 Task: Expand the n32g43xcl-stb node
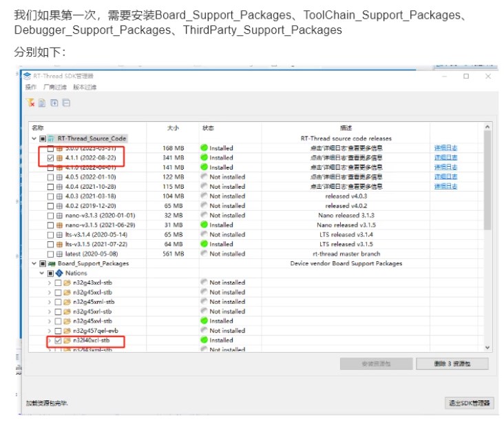[x=50, y=283]
